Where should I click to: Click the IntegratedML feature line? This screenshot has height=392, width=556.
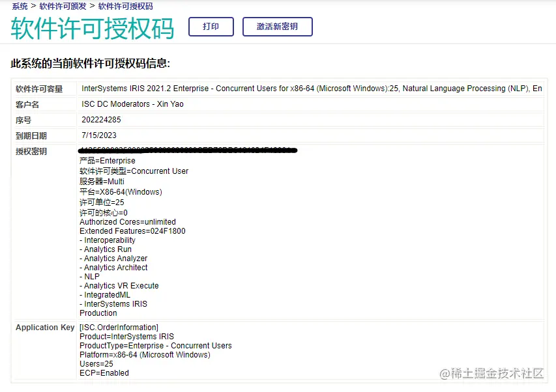(105, 295)
